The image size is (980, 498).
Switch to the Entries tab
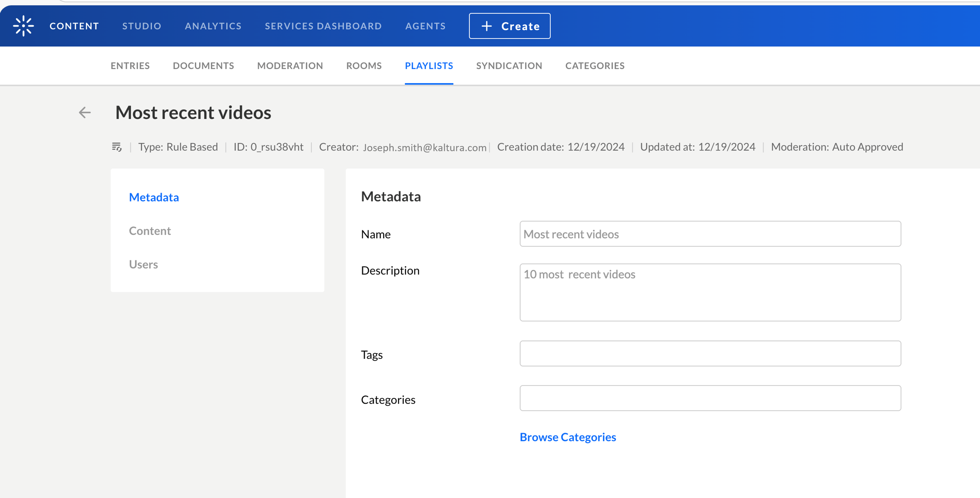tap(130, 66)
